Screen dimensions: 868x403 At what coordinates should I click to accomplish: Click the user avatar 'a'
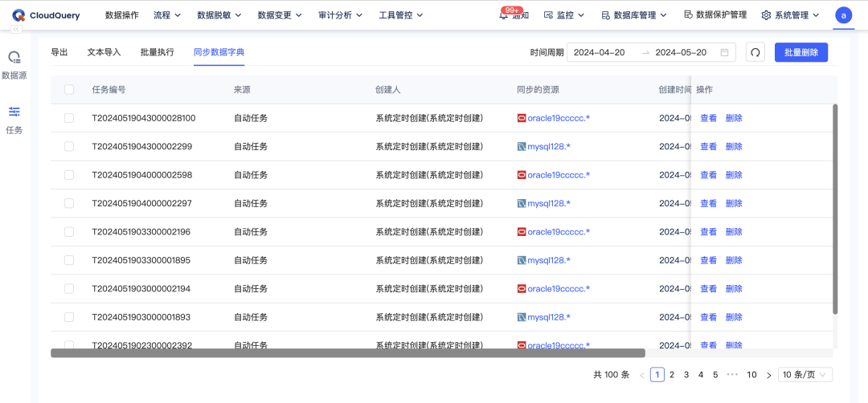(844, 15)
